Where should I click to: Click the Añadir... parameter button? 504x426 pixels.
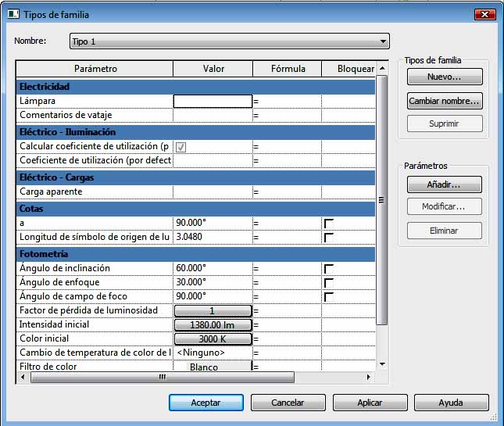pos(444,184)
